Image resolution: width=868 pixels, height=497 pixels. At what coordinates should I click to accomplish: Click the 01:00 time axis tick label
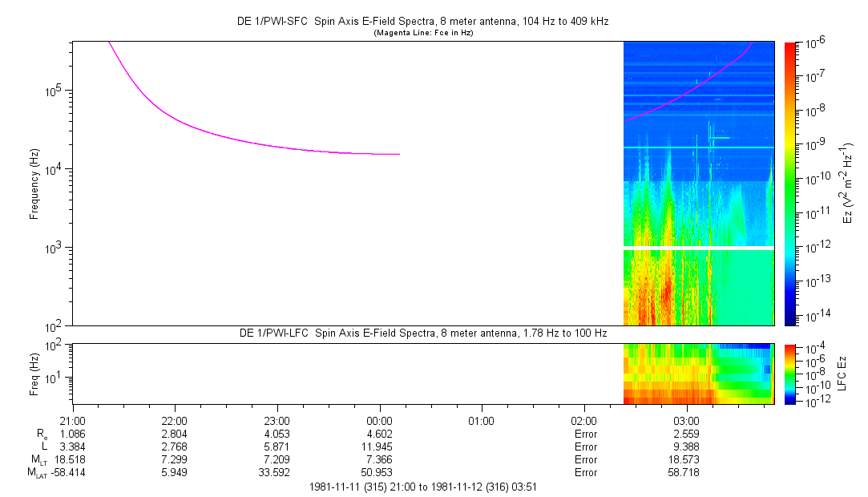click(x=481, y=421)
